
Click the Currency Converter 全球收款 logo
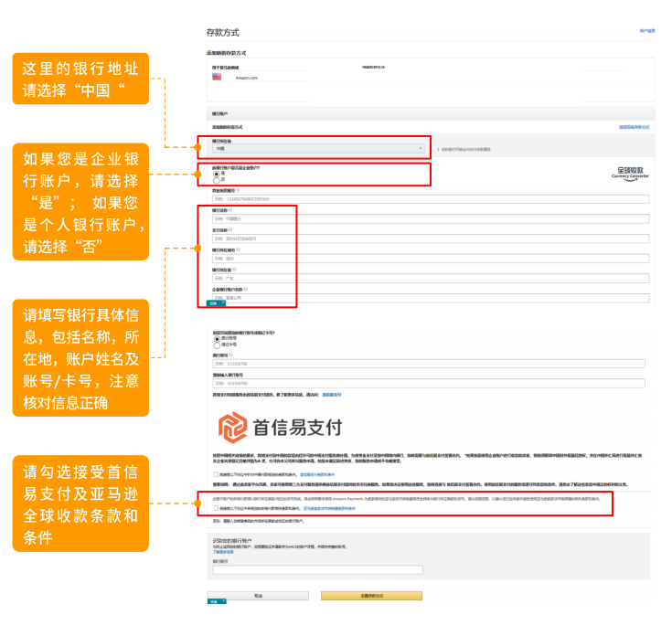[x=629, y=173]
